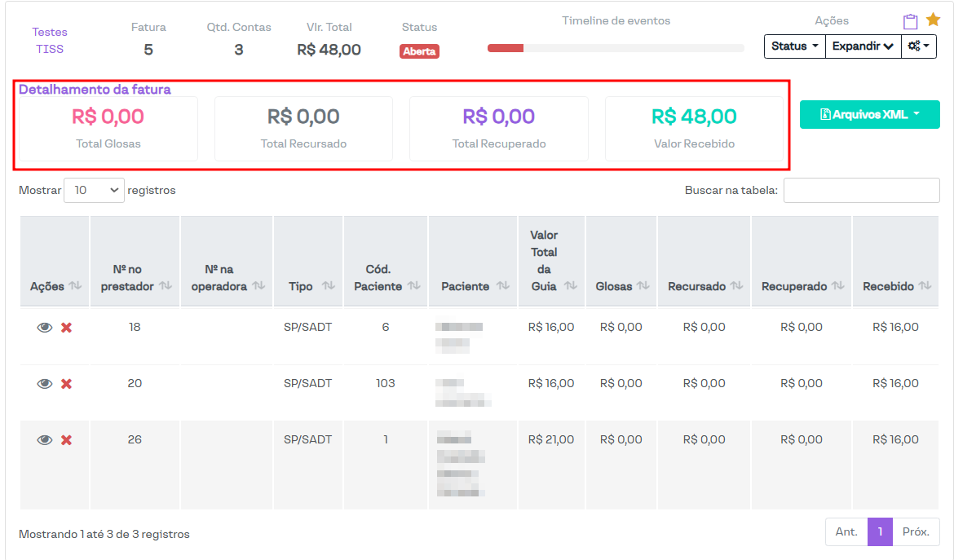Open the gear settings dropdown
This screenshot has height=560, width=954.
coord(919,46)
